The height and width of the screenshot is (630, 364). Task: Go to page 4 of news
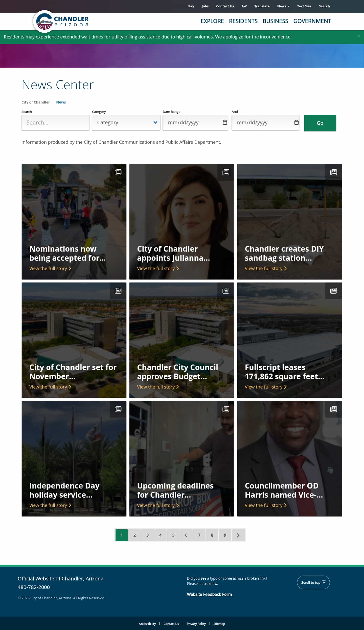160,535
